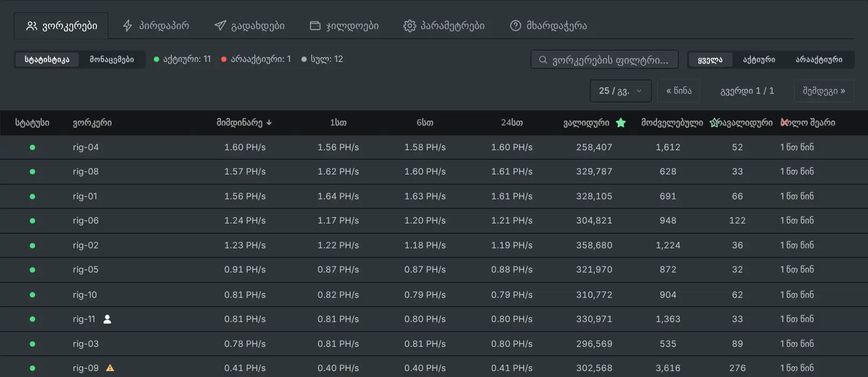Click the green status dot of rig-04

click(x=32, y=147)
